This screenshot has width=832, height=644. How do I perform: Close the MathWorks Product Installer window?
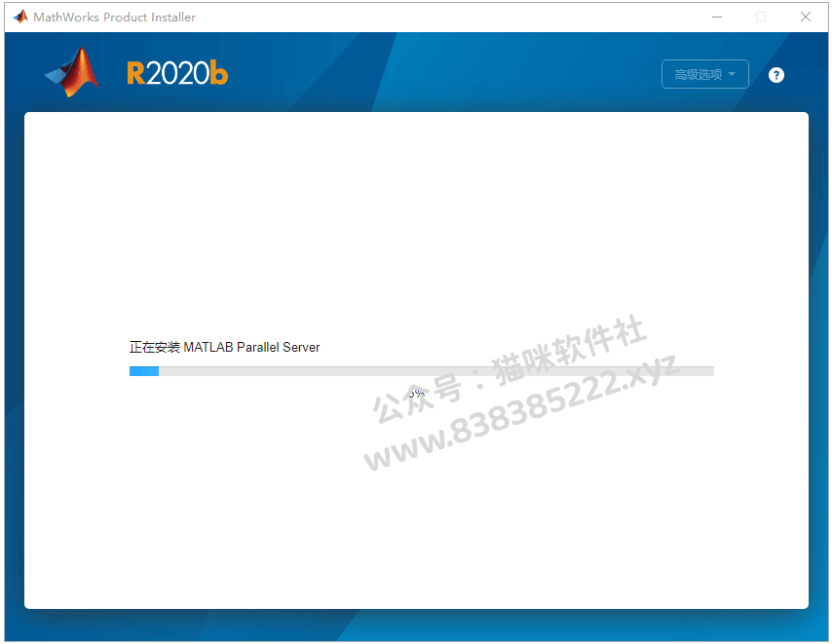[x=806, y=17]
